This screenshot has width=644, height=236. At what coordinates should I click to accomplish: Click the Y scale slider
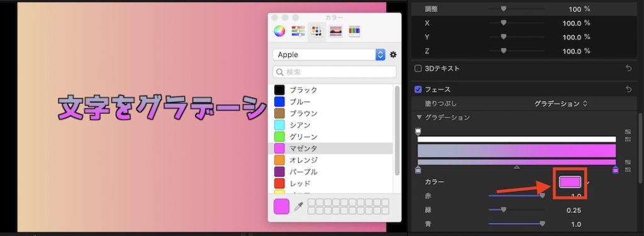(517, 37)
